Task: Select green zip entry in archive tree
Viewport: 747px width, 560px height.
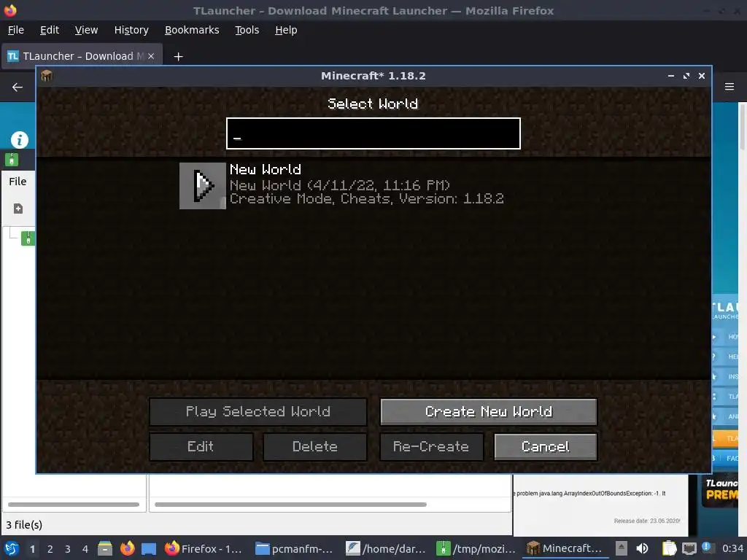Action: (x=28, y=238)
